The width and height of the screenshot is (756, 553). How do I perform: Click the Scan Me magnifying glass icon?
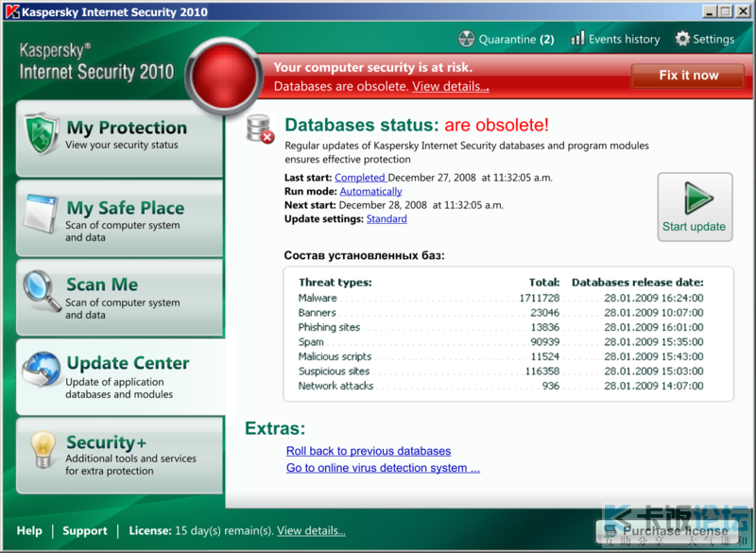[42, 290]
